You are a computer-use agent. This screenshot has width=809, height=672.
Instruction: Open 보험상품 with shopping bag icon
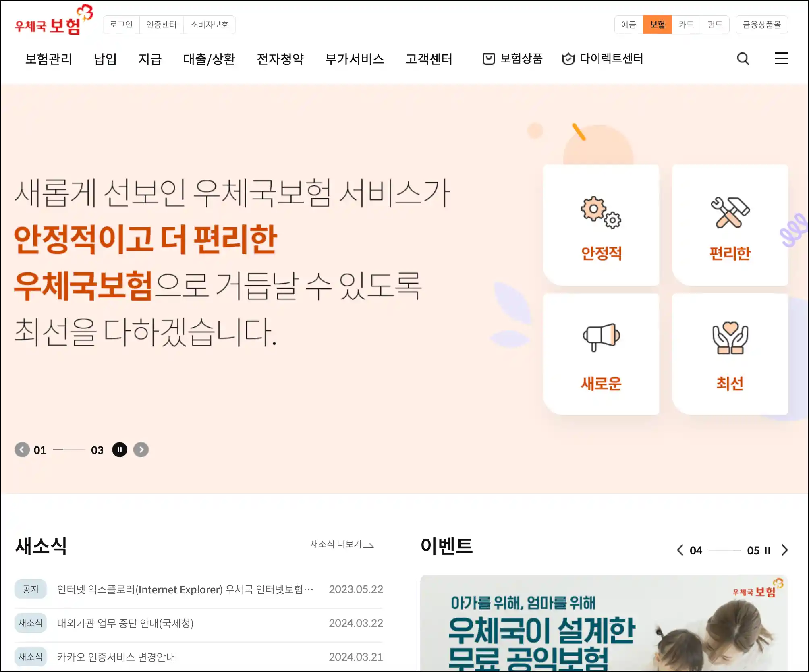tap(512, 59)
